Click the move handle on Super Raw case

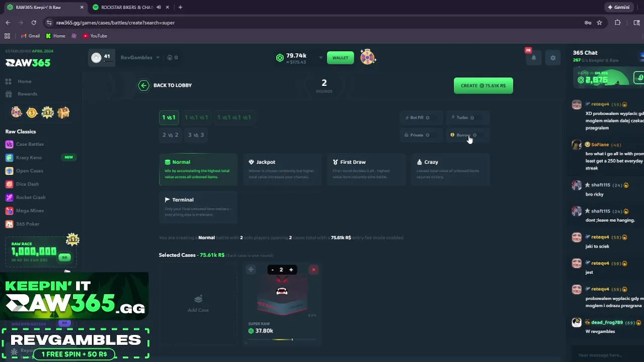[x=251, y=270]
